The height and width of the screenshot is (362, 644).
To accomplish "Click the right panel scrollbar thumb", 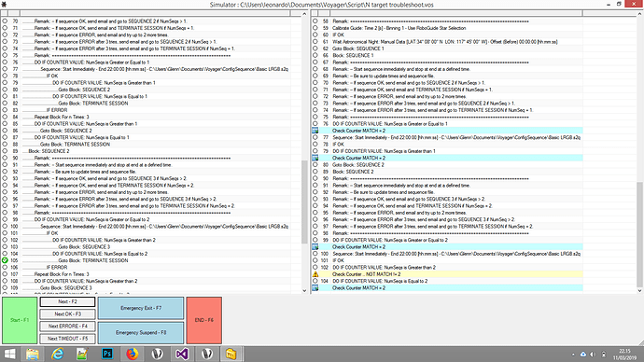I will [x=640, y=234].
